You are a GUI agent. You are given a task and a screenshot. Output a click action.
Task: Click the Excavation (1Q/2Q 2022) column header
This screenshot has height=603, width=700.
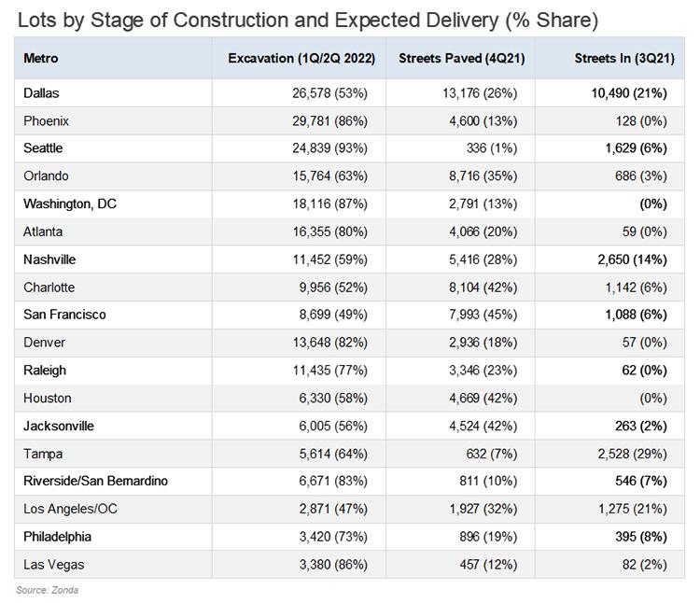(301, 58)
